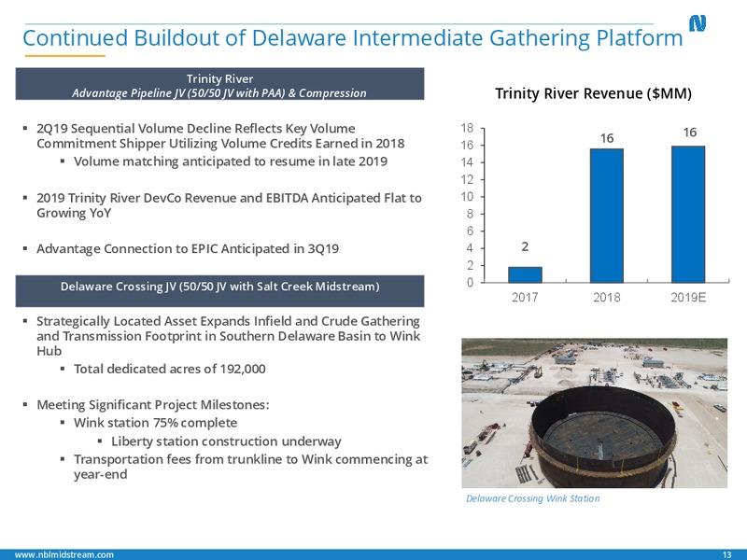This screenshot has height=560, width=747.
Task: Select 'Total dedicated acres of 192,000'
Action: tap(170, 369)
